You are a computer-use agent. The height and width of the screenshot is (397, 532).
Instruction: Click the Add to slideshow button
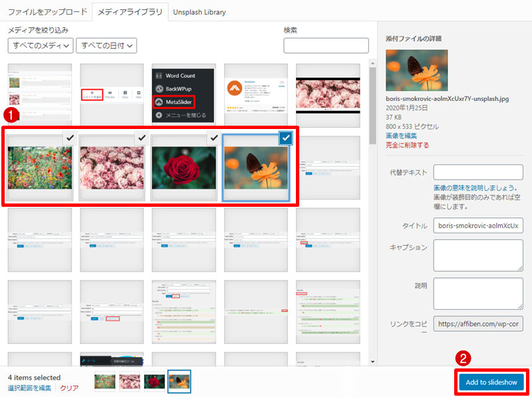click(x=491, y=382)
